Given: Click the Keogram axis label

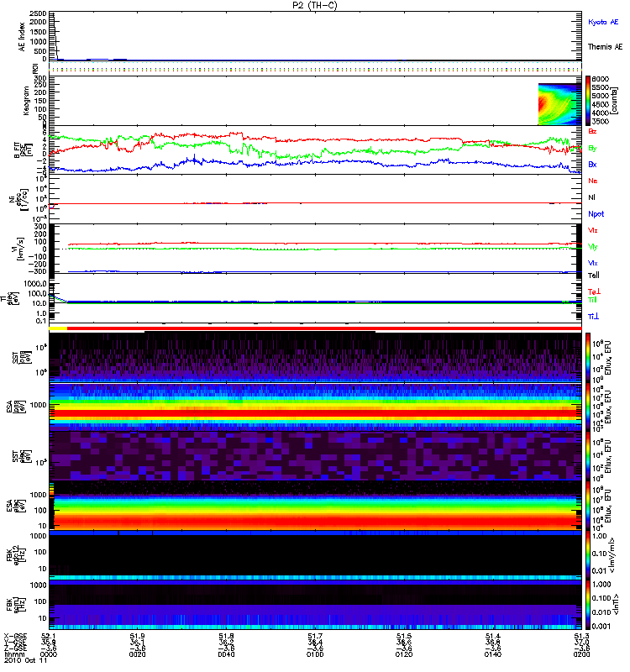Looking at the screenshot, I should tap(26, 101).
